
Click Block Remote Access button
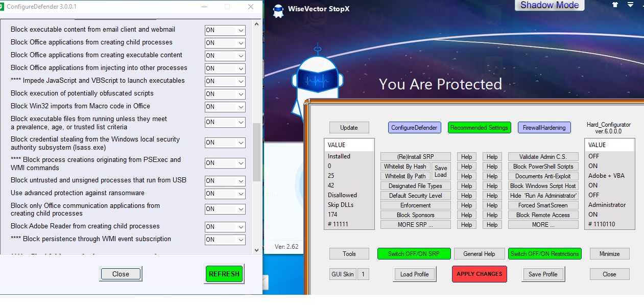543,215
